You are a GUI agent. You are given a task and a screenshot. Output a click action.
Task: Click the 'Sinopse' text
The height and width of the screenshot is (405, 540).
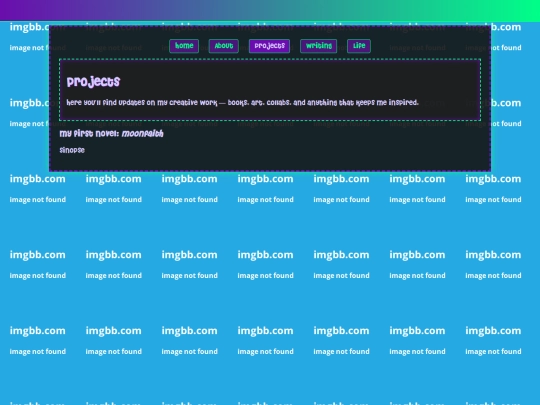[72, 150]
